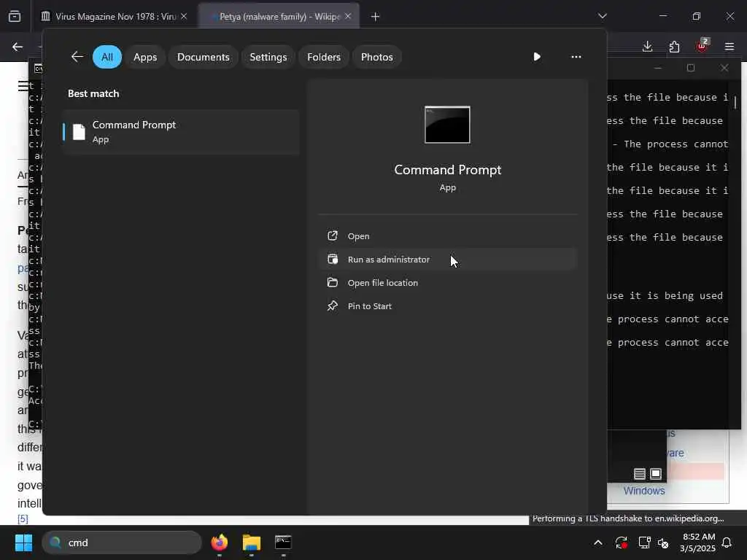Viewport: 747px width, 560px height.
Task: Click the sync status tray icon
Action: (x=622, y=542)
